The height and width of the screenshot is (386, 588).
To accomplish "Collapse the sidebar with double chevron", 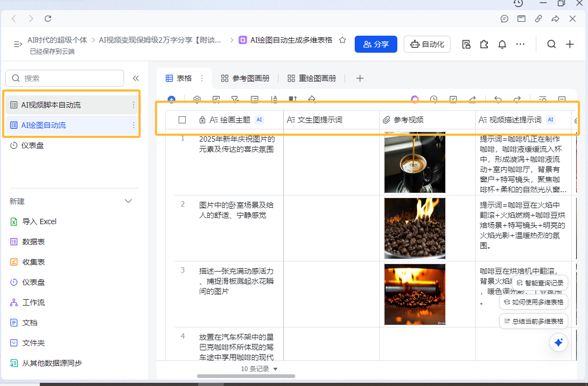I will click(136, 78).
